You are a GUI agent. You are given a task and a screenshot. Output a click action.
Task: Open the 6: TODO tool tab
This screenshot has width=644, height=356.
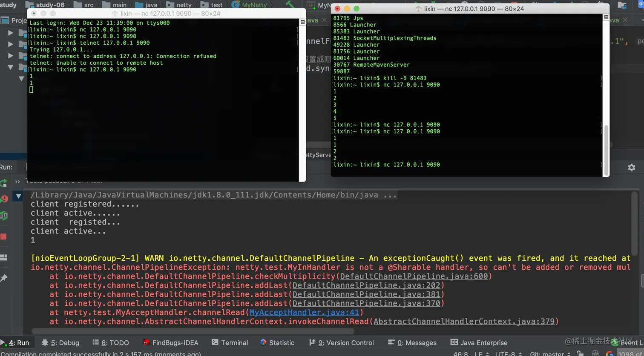tap(110, 342)
